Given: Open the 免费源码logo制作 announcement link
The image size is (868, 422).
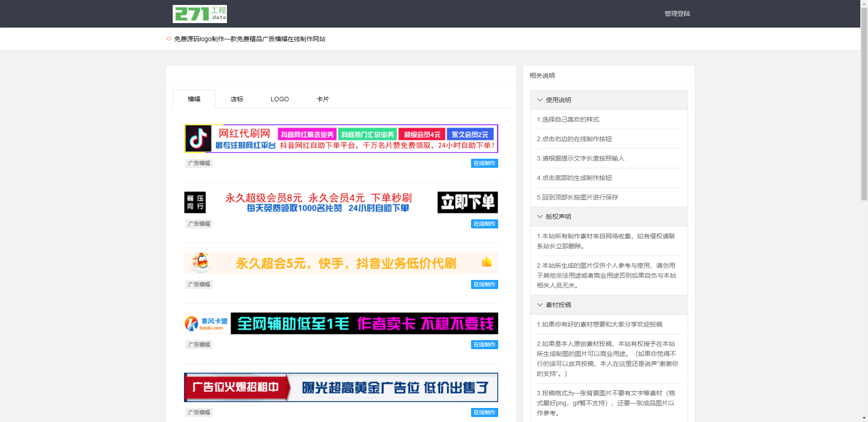Looking at the screenshot, I should 250,39.
